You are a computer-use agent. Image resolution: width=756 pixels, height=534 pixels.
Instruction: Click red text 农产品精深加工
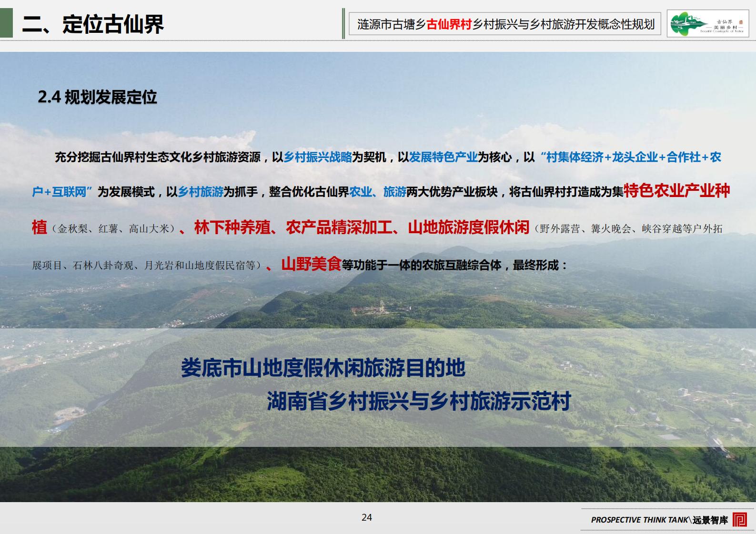pos(339,227)
